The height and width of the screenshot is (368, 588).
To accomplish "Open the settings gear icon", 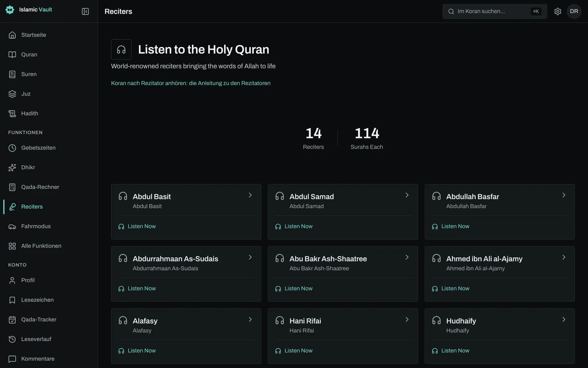I will pyautogui.click(x=557, y=11).
